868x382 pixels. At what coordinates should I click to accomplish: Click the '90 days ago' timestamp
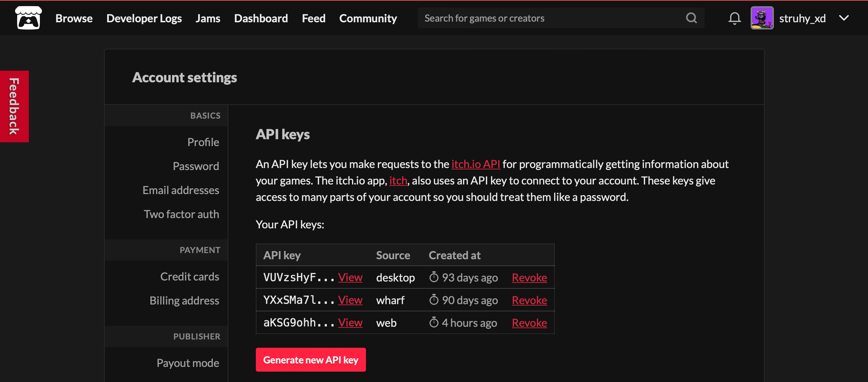pyautogui.click(x=470, y=300)
